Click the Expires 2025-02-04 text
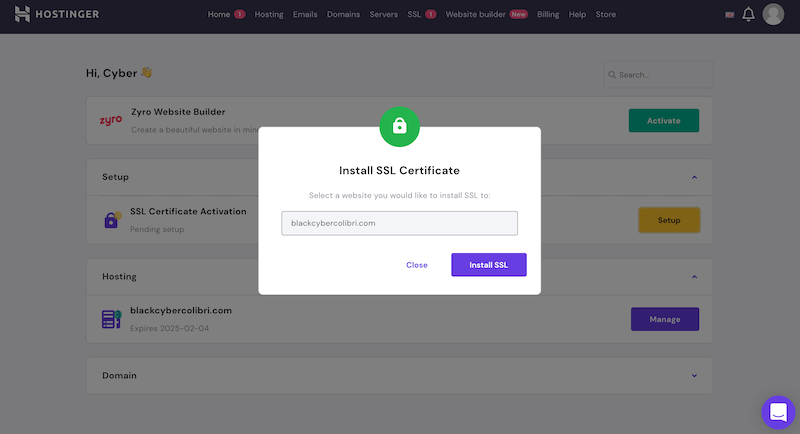The image size is (800, 434). tap(169, 328)
